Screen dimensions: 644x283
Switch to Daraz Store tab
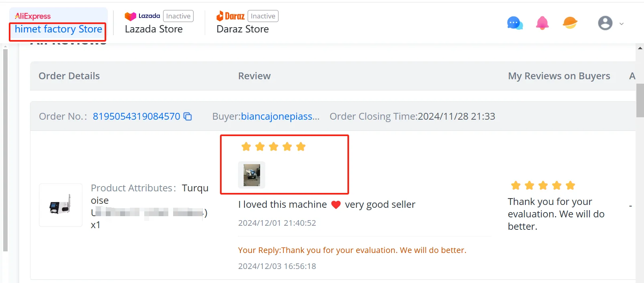[x=242, y=29]
